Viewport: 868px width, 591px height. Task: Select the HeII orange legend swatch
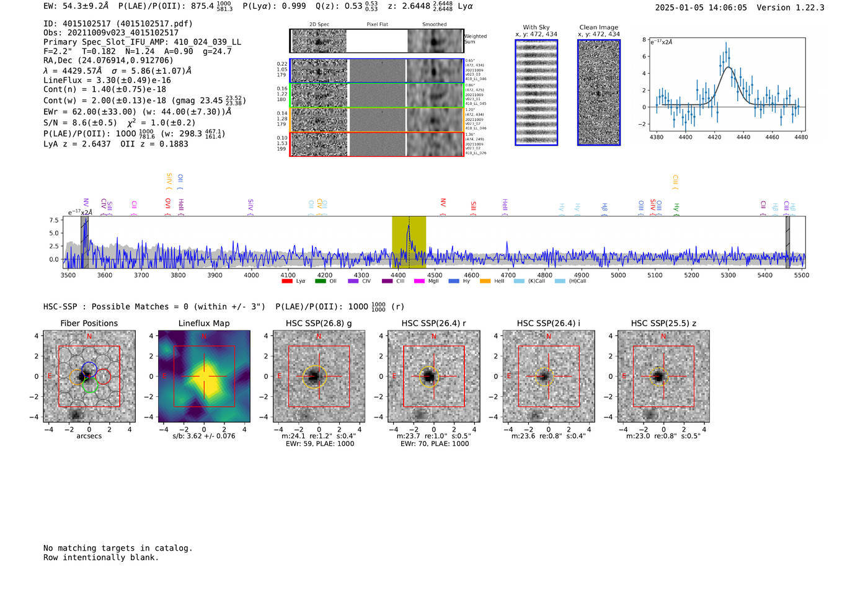point(485,281)
